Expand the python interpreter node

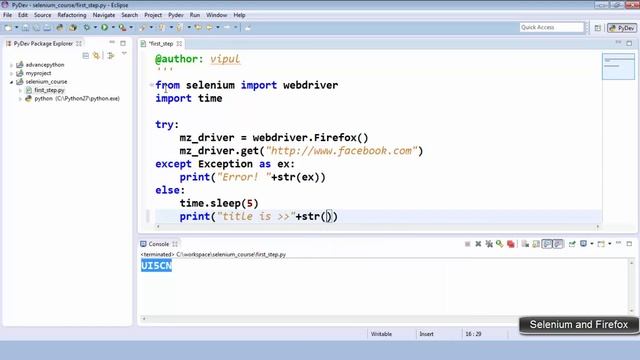click(20, 99)
